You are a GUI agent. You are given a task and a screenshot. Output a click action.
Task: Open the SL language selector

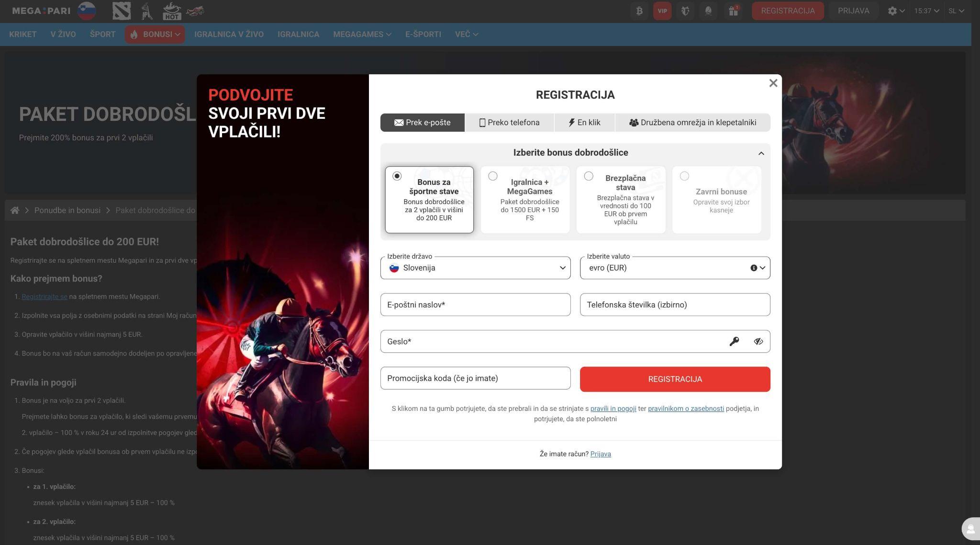tap(956, 11)
